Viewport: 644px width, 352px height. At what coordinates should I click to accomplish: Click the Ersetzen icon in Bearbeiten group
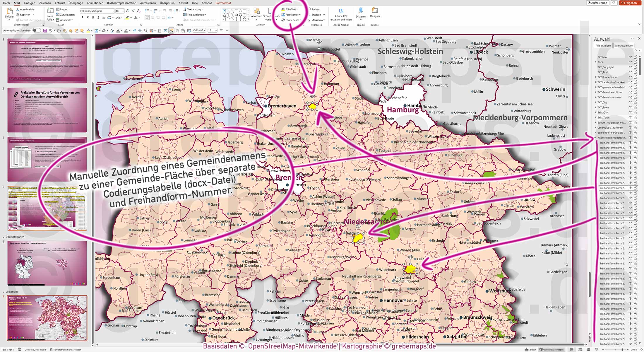315,15
